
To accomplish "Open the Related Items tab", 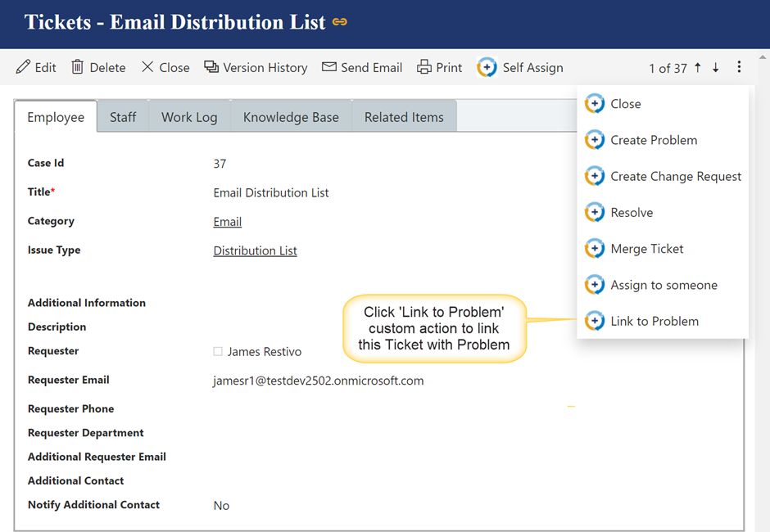I will tap(404, 117).
